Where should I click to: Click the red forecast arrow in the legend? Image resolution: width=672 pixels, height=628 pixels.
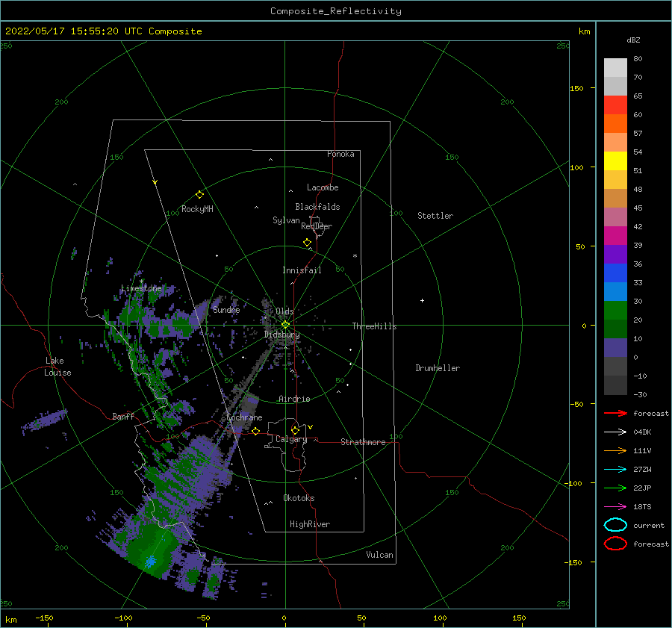coord(615,413)
